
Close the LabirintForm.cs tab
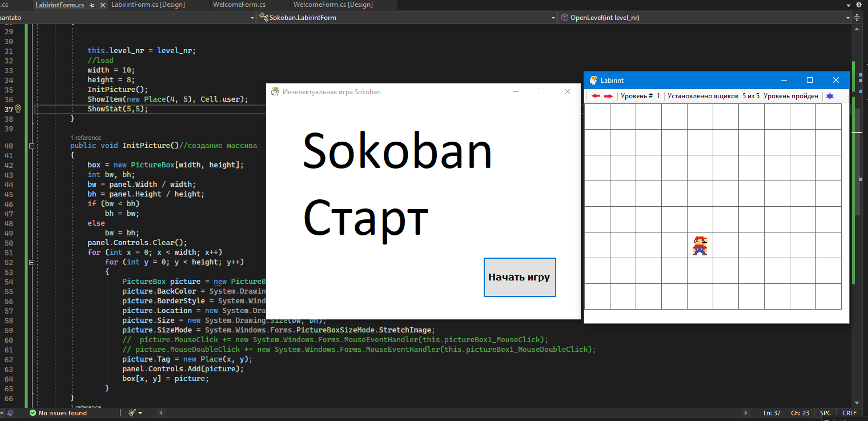[102, 5]
